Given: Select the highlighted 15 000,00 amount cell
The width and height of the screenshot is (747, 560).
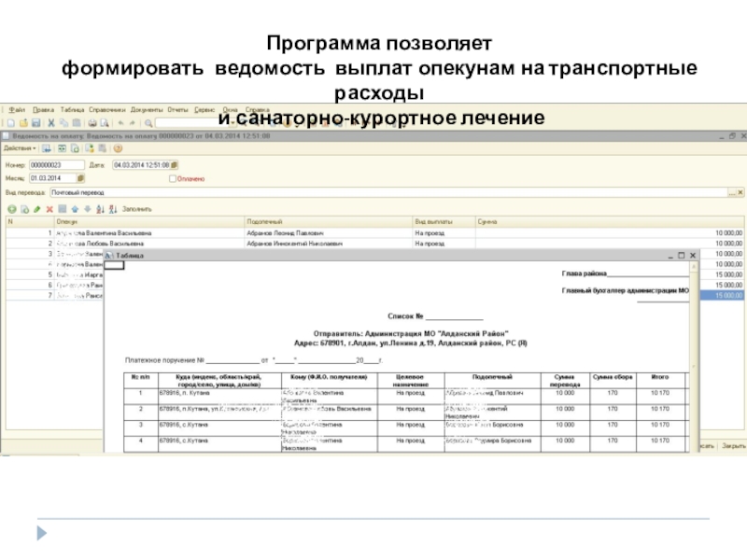Looking at the screenshot, I should click(723, 295).
